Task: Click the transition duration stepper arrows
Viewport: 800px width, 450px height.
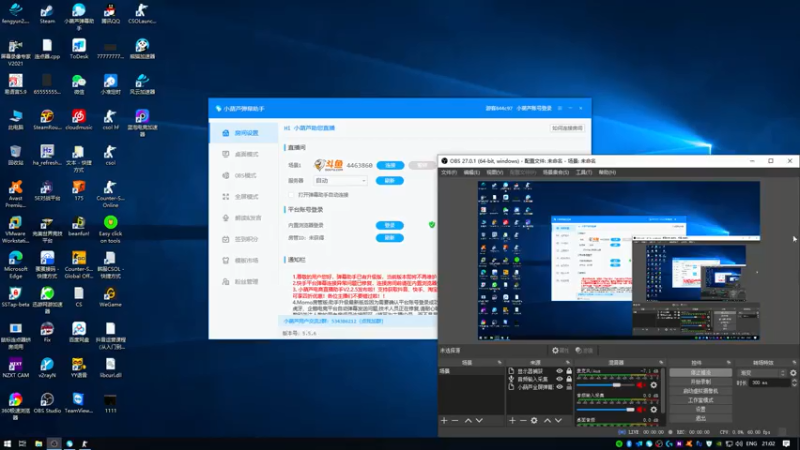Action: pyautogui.click(x=794, y=383)
